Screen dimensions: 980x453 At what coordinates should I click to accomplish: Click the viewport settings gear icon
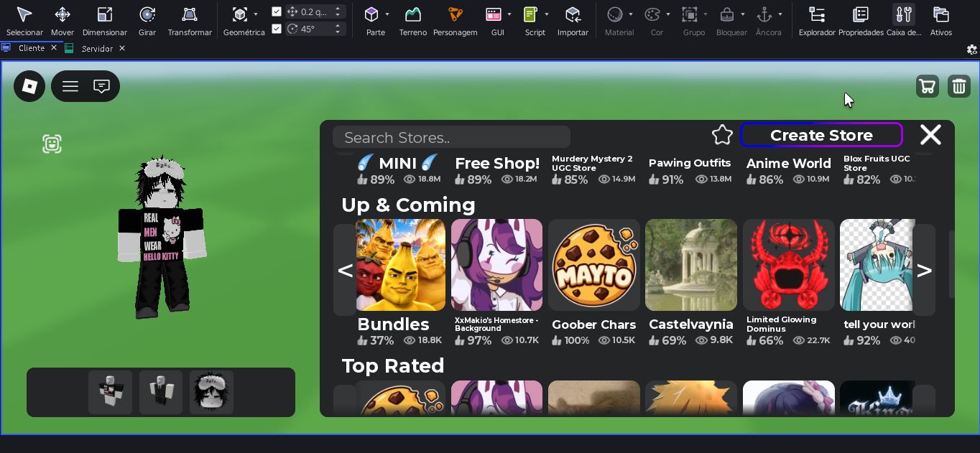(971, 49)
